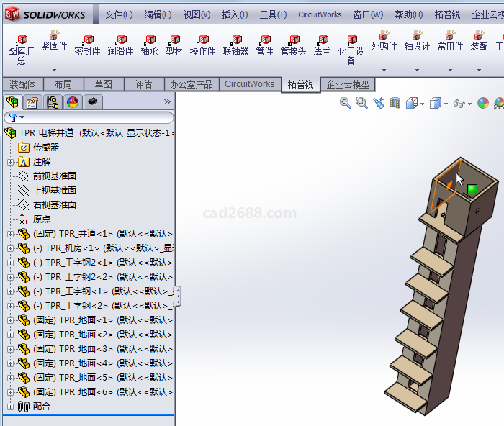The height and width of the screenshot is (426, 504).
Task: Click the 轴承 (bearing) library icon
Action: point(149,45)
